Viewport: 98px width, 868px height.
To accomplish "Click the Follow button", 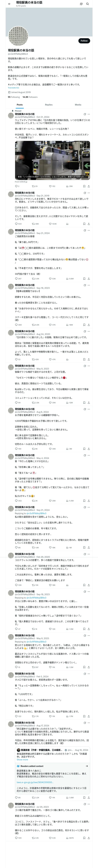I will (84, 41).
